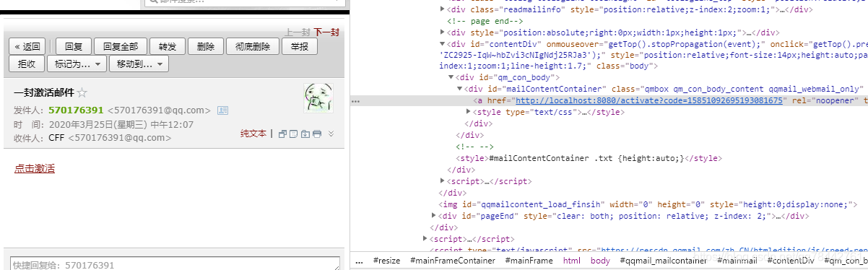Click the 转发 button
Viewport: 868px width, 270px height.
[x=167, y=46]
